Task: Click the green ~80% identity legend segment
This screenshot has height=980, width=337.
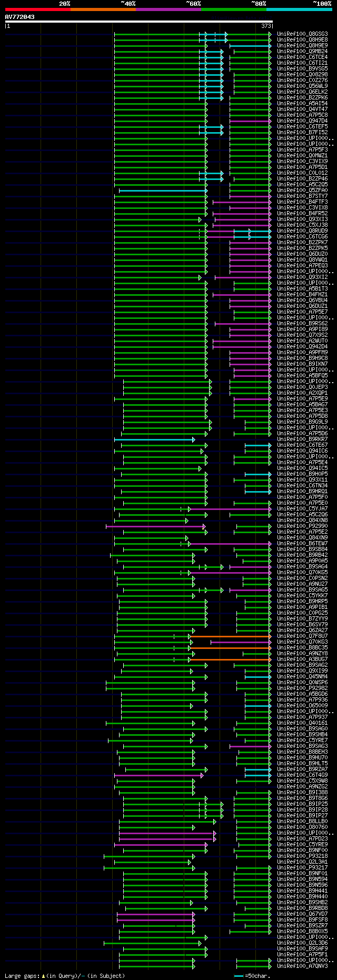Action: (x=234, y=9)
